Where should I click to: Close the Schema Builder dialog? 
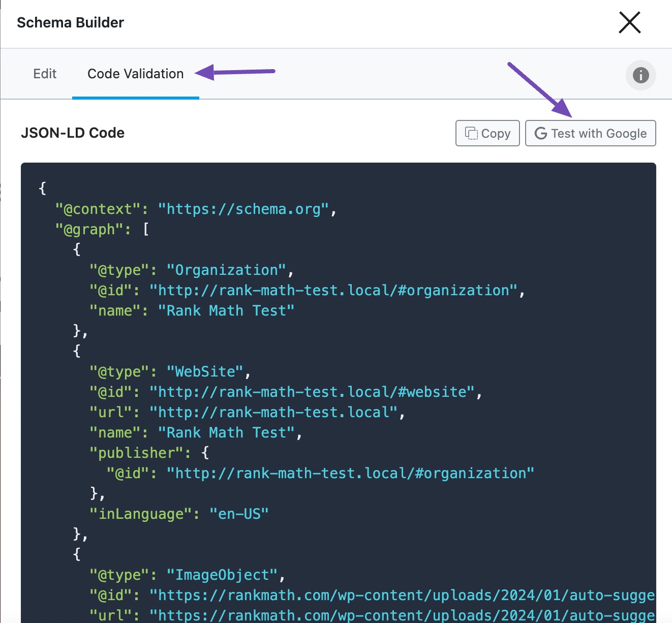click(629, 23)
